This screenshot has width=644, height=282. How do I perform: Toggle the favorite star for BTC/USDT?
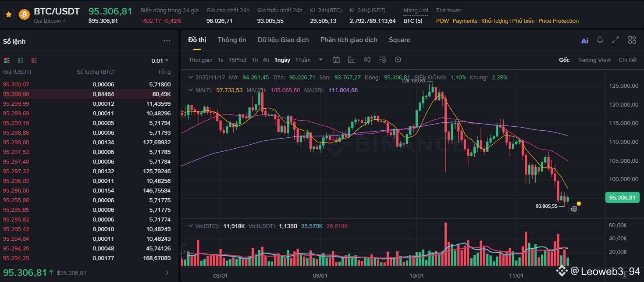tap(8, 14)
